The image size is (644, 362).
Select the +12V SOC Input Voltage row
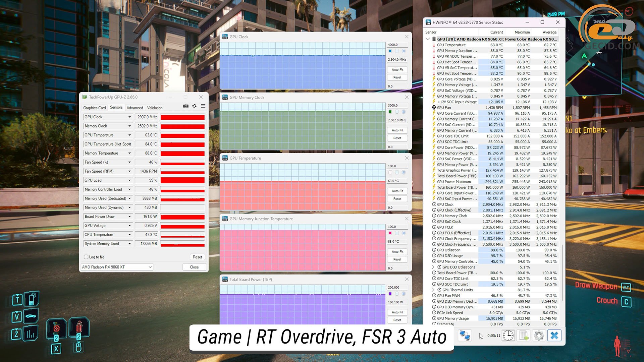[x=494, y=102]
